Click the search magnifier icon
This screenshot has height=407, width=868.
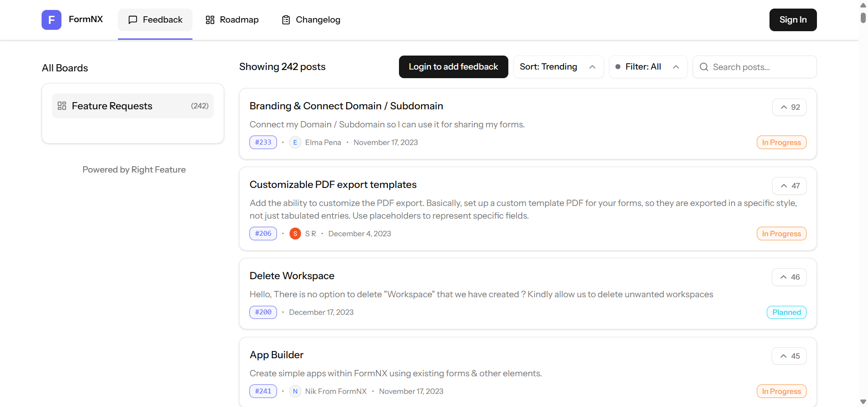704,67
